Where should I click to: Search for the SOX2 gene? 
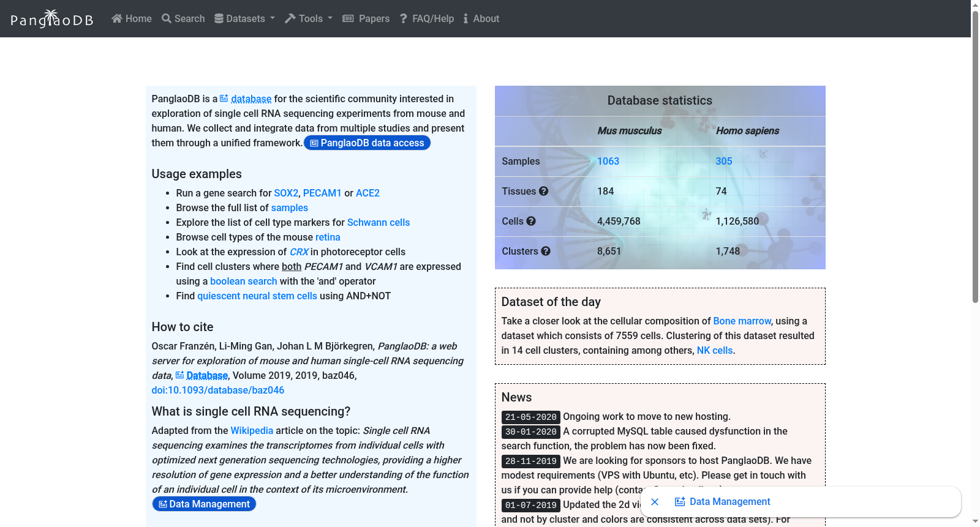[x=286, y=193]
